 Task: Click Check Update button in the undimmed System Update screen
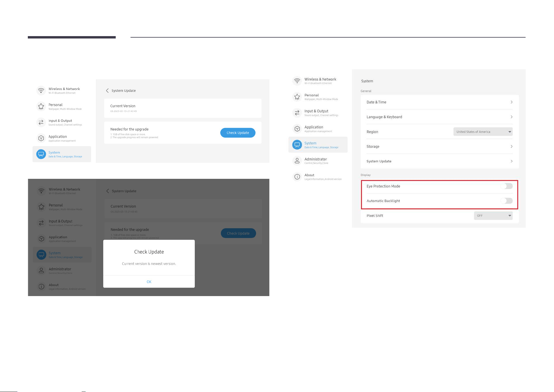(x=238, y=133)
